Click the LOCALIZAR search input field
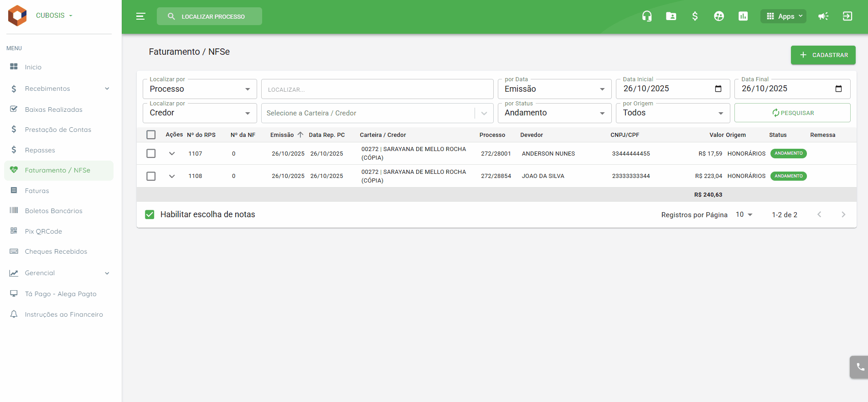 coord(377,89)
